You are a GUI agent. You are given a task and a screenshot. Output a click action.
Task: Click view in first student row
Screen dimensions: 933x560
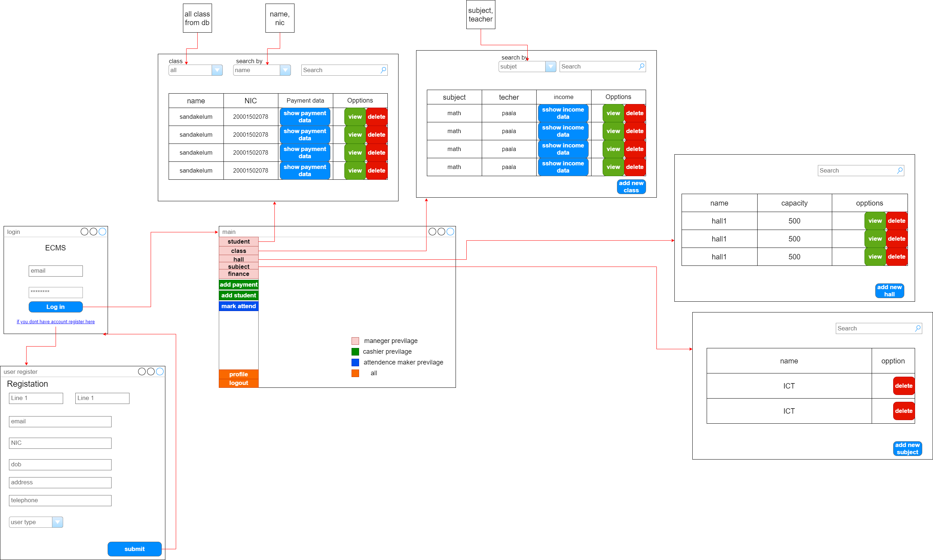(x=355, y=117)
